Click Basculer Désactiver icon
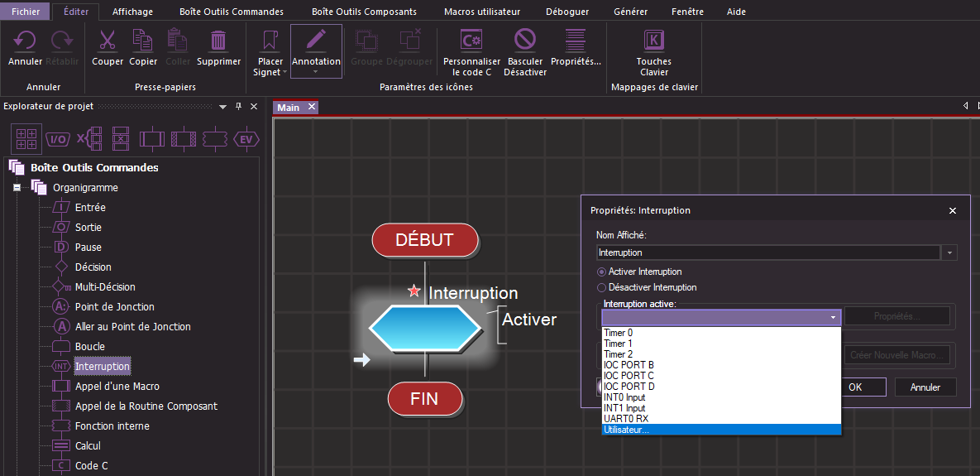The height and width of the screenshot is (476, 980). point(525,41)
